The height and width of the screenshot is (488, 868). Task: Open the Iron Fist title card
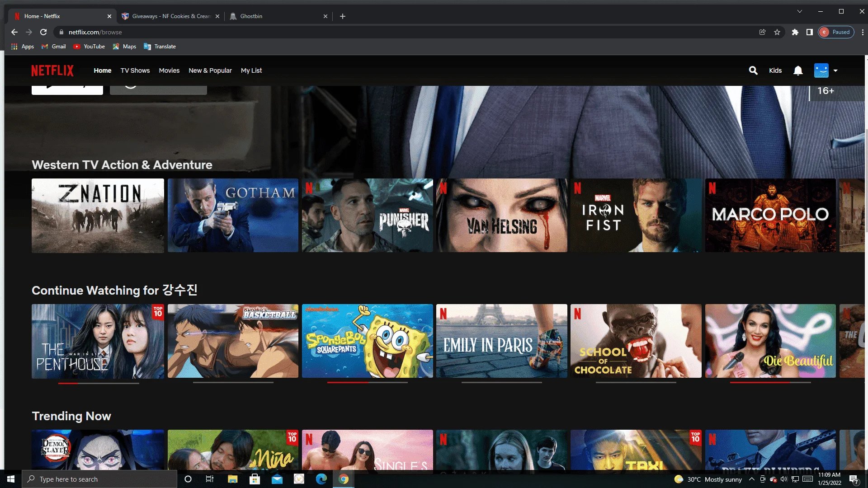[x=636, y=215]
